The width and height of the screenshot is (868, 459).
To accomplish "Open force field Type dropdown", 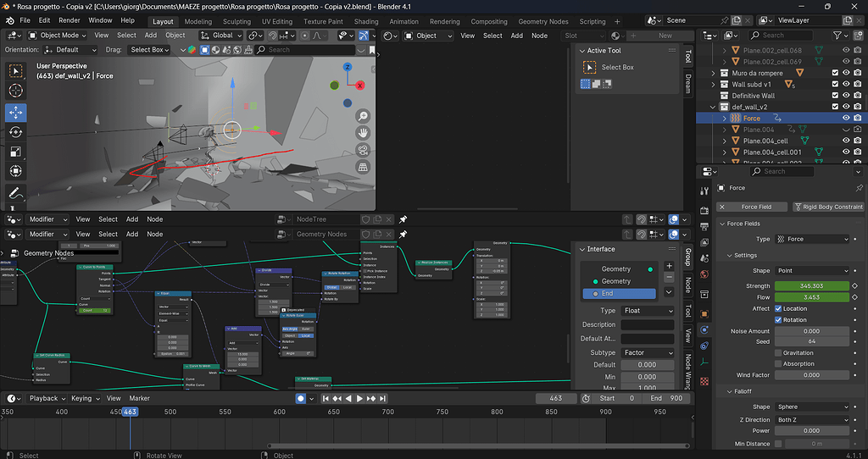I will point(811,239).
